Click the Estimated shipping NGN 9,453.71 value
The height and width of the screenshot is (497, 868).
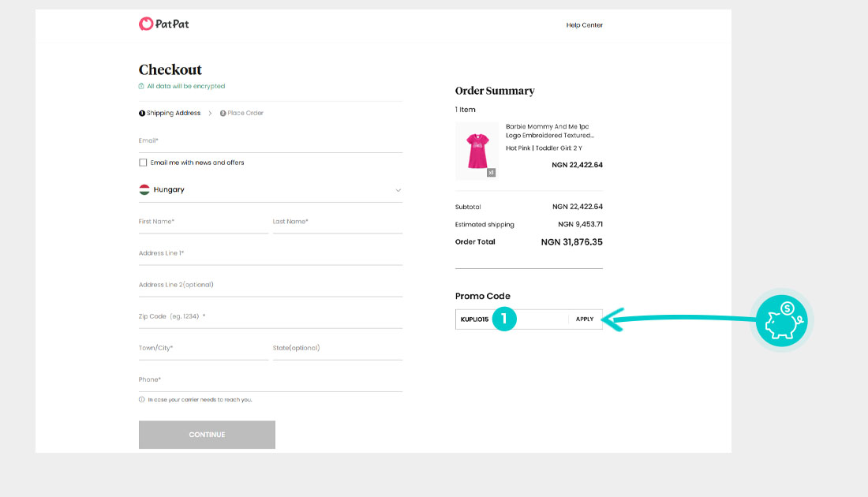tap(580, 224)
